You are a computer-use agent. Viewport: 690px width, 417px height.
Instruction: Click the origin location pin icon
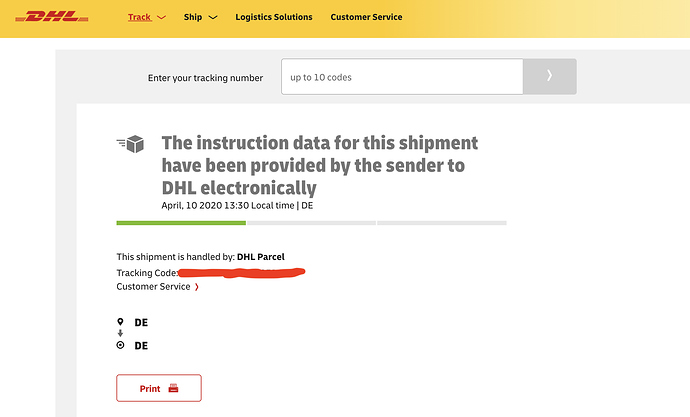click(121, 323)
